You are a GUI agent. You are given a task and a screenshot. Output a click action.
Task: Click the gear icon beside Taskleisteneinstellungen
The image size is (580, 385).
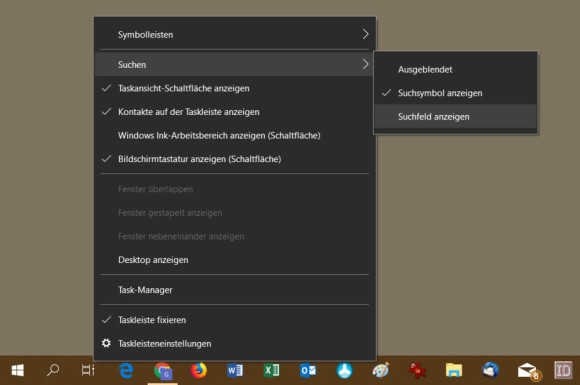tap(106, 343)
